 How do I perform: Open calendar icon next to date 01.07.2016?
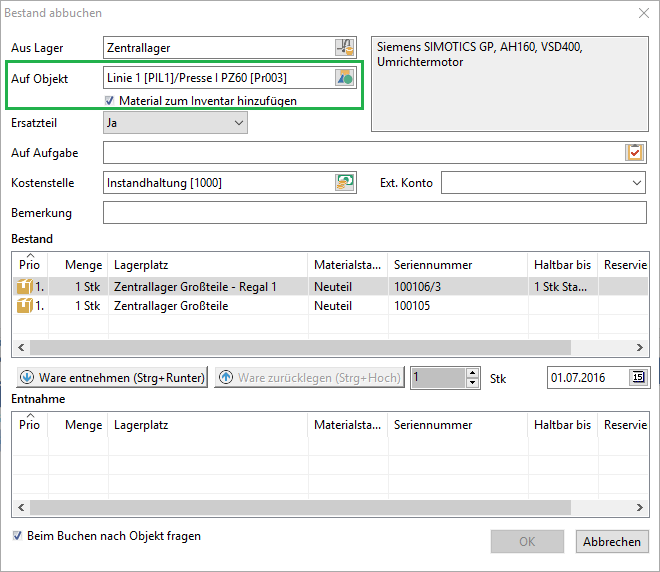(x=639, y=377)
